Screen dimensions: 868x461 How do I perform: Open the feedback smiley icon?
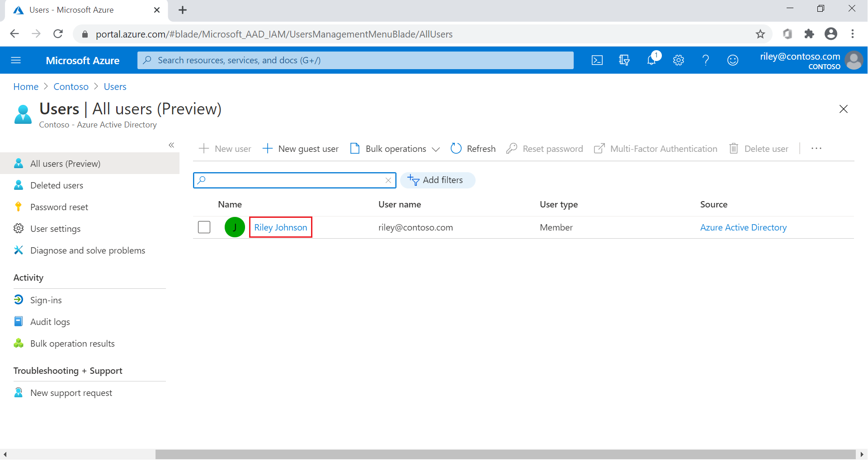[733, 60]
